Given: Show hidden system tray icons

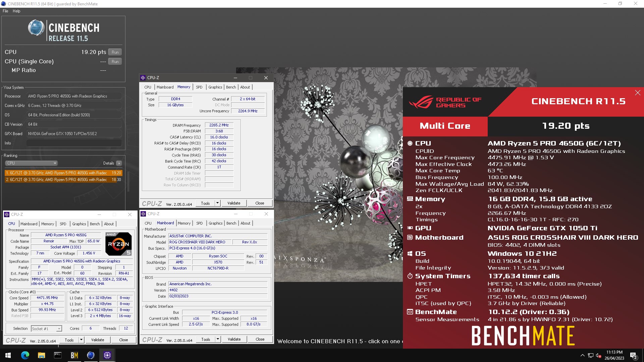Looking at the screenshot, I should [x=583, y=355].
